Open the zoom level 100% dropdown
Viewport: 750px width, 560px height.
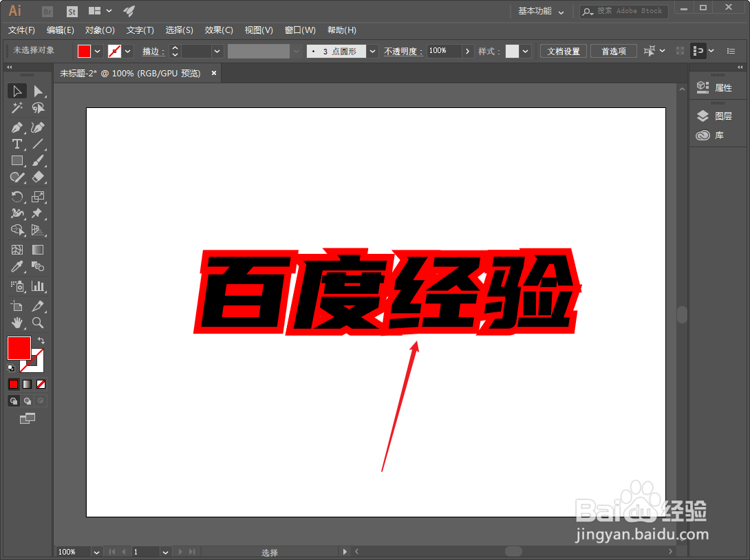point(96,552)
